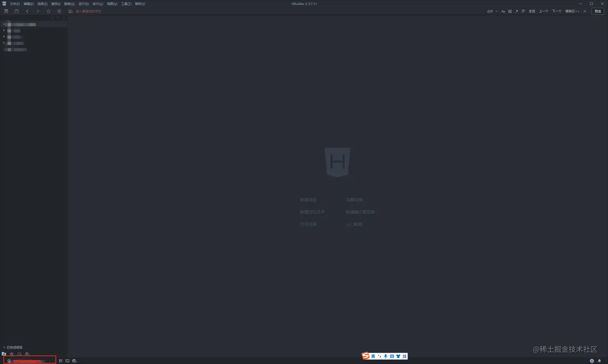The width and height of the screenshot is (608, 364).
Task: Click the 新建空白文件 new blank file link
Action: [x=312, y=212]
